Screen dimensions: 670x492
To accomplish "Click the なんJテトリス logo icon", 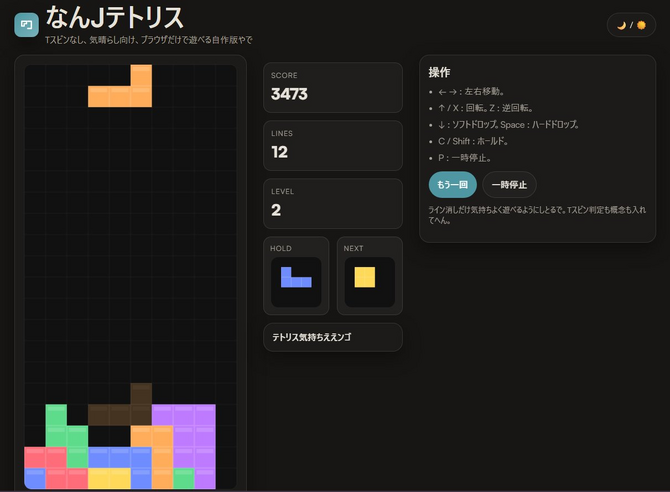I will [26, 24].
